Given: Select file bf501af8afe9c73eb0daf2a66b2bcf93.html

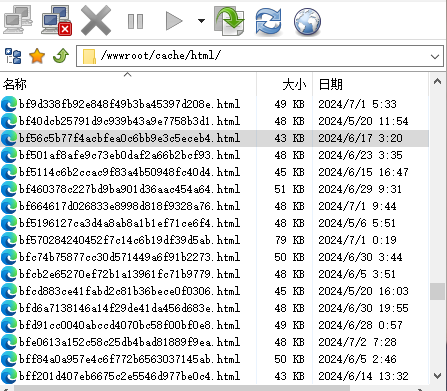Looking at the screenshot, I should [129, 155].
